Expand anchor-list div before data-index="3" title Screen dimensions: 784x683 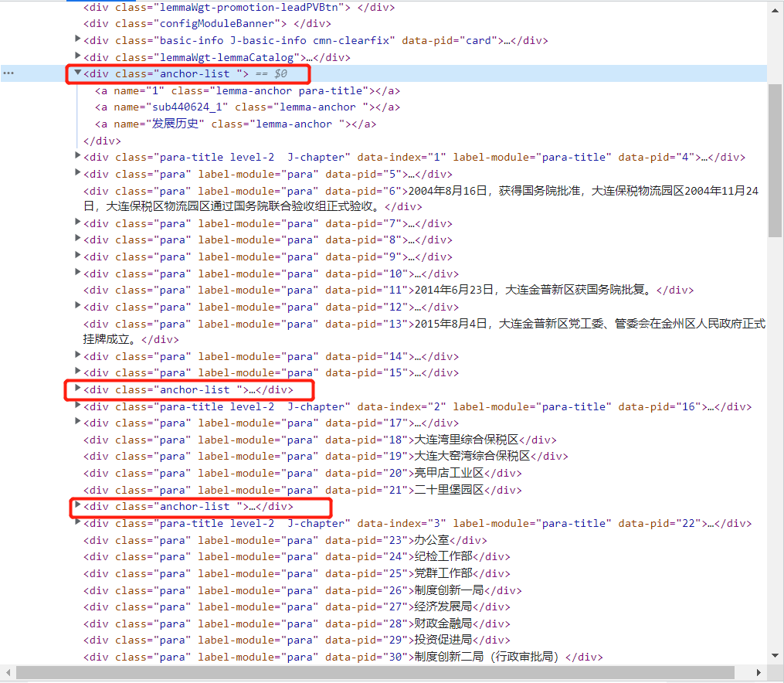(77, 505)
